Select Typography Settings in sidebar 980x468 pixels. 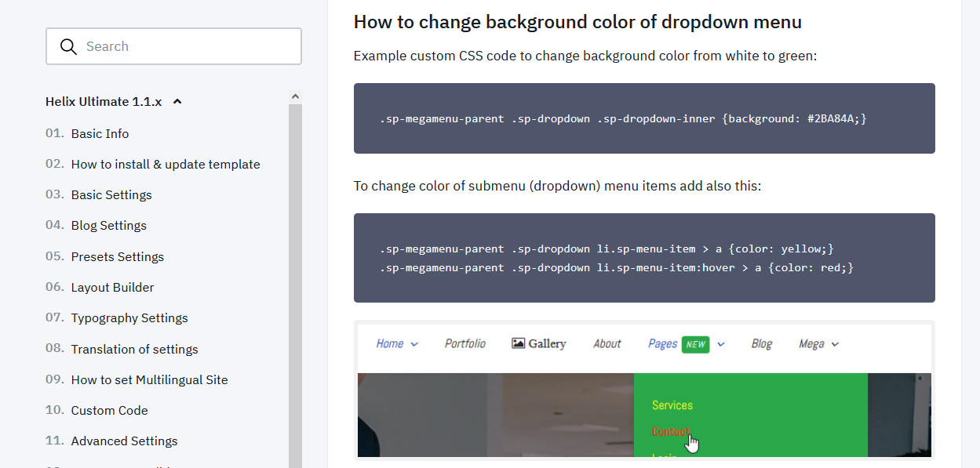(129, 318)
